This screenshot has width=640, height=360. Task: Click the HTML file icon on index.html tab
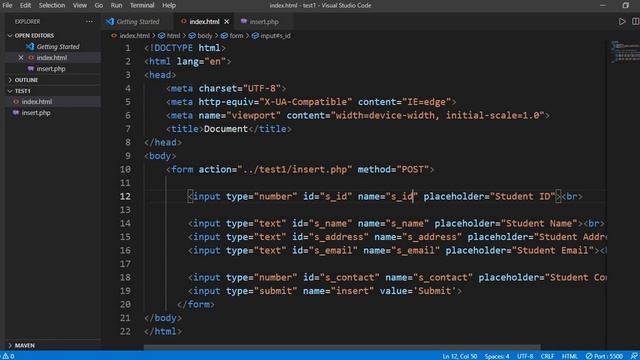click(183, 22)
